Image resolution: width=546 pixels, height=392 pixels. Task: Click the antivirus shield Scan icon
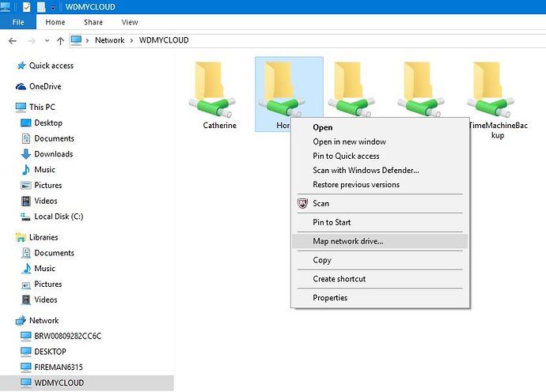302,203
